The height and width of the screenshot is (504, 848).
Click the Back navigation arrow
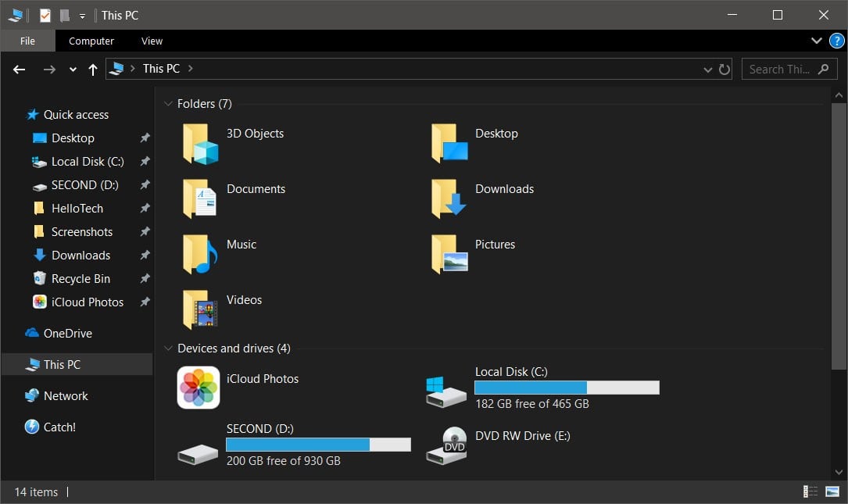point(20,70)
